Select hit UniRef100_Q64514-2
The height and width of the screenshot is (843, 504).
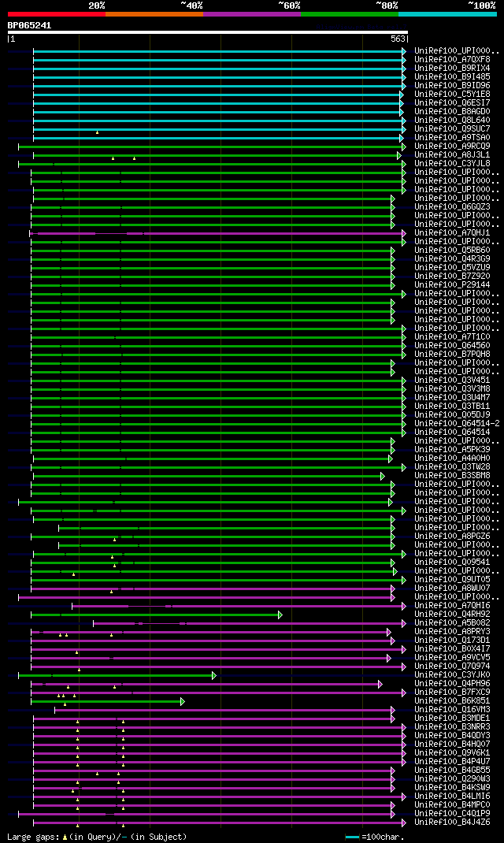[x=457, y=424]
